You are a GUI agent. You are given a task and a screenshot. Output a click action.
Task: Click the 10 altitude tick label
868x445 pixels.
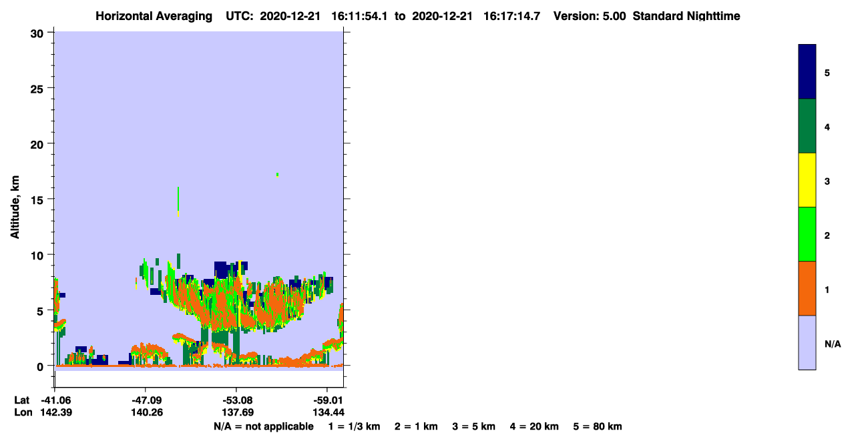(39, 255)
